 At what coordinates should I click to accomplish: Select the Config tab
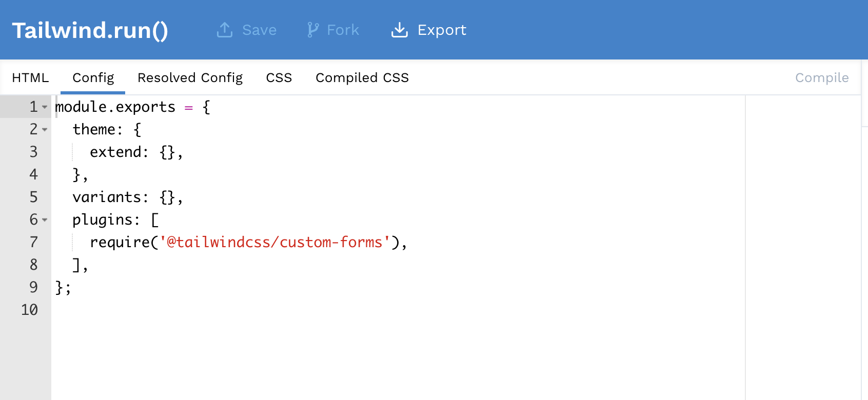[x=93, y=77]
